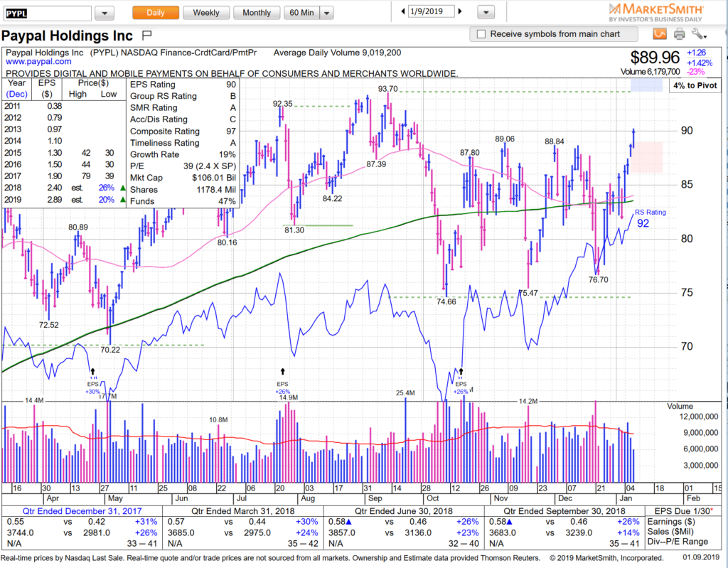
Task: Print the chart using the printer icon
Action: click(x=679, y=34)
